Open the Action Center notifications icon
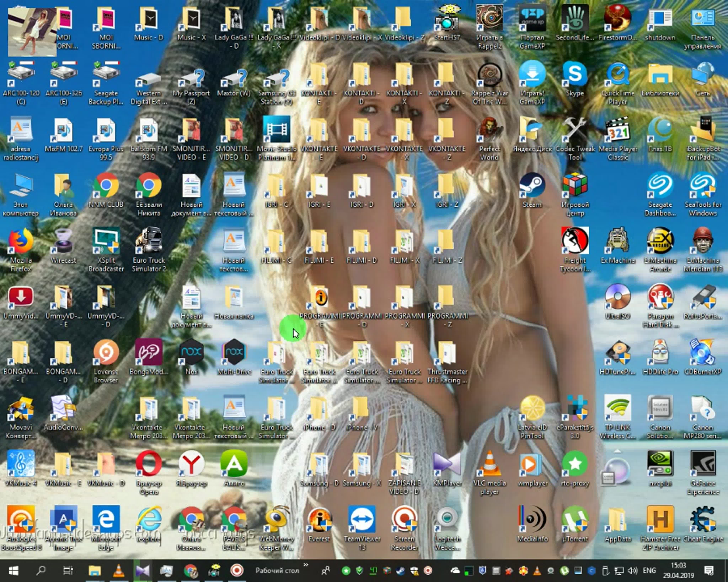 pyautogui.click(x=709, y=571)
